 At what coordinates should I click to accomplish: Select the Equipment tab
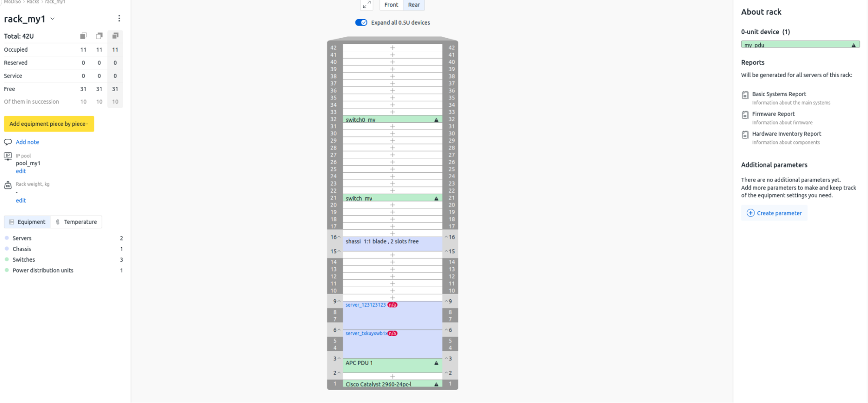pyautogui.click(x=27, y=222)
